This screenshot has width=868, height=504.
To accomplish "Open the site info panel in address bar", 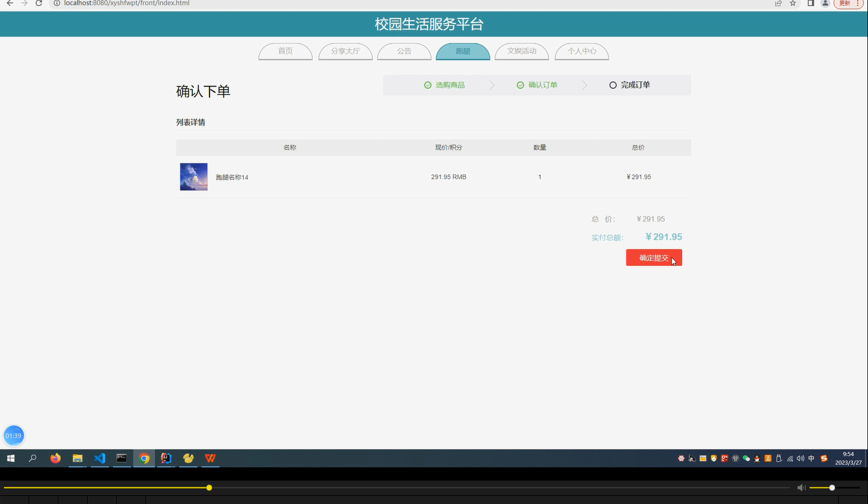I will pyautogui.click(x=57, y=3).
